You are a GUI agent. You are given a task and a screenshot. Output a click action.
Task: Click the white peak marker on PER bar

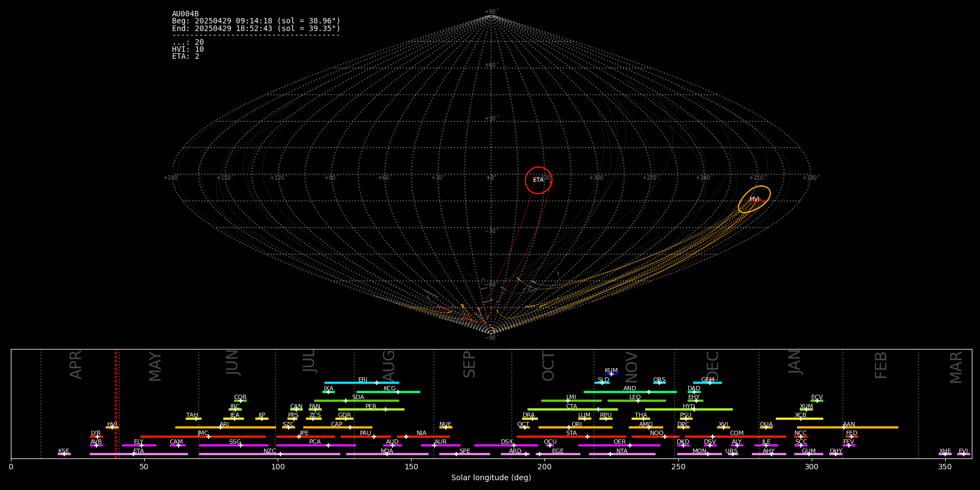pos(385,409)
